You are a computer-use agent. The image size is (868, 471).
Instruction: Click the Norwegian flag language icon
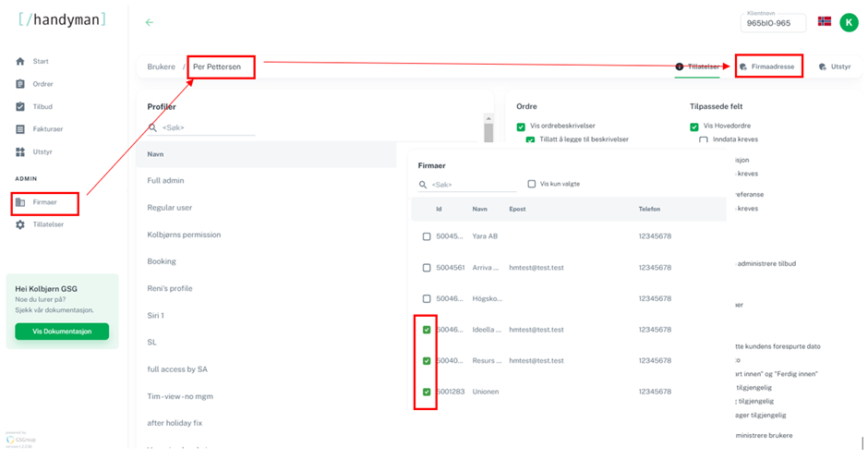coord(825,21)
